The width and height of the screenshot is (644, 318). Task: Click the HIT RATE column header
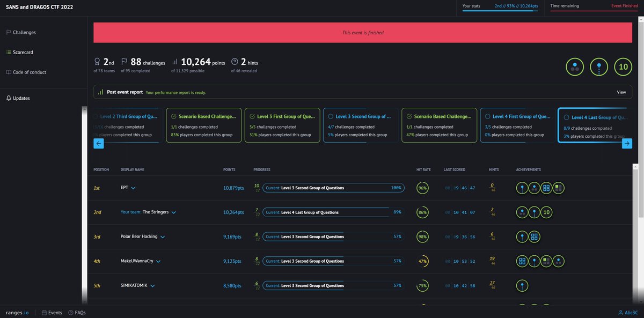pos(423,169)
